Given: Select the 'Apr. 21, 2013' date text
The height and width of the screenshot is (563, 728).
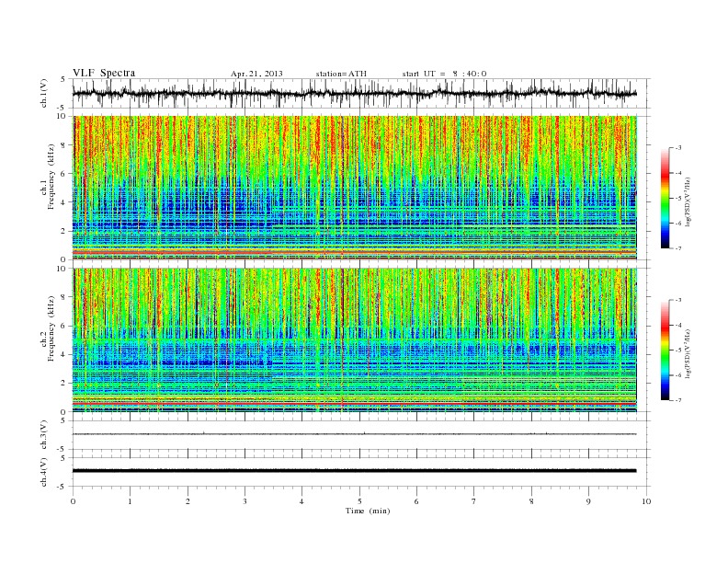Looking at the screenshot, I should (256, 74).
